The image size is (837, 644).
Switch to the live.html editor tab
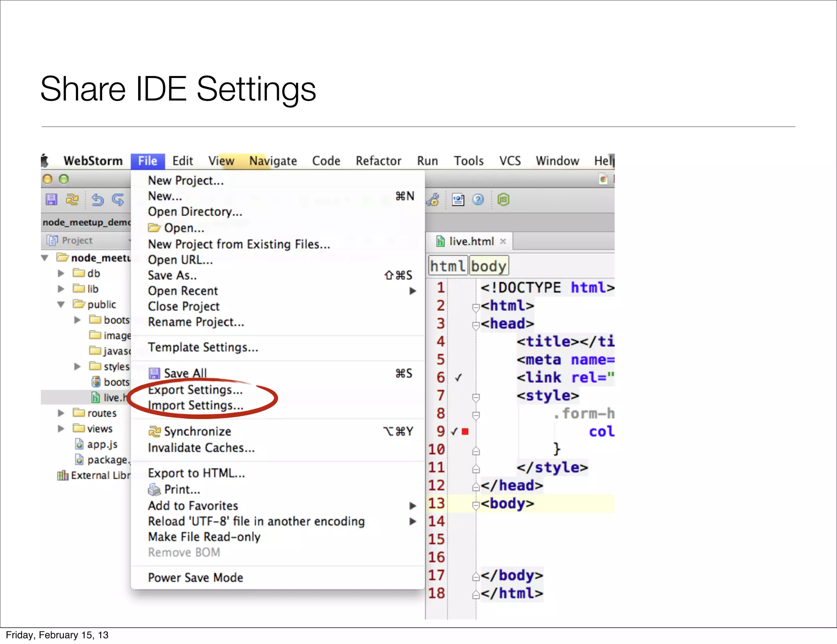tap(470, 241)
